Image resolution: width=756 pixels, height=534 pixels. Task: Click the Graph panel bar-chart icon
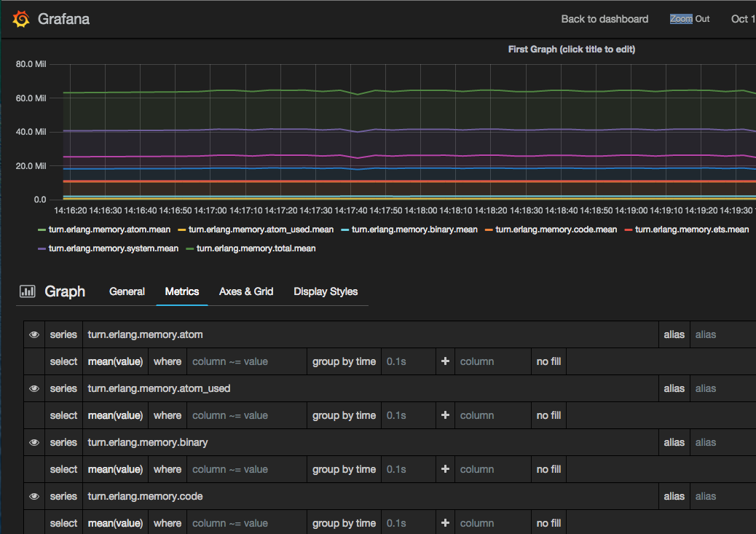(28, 291)
